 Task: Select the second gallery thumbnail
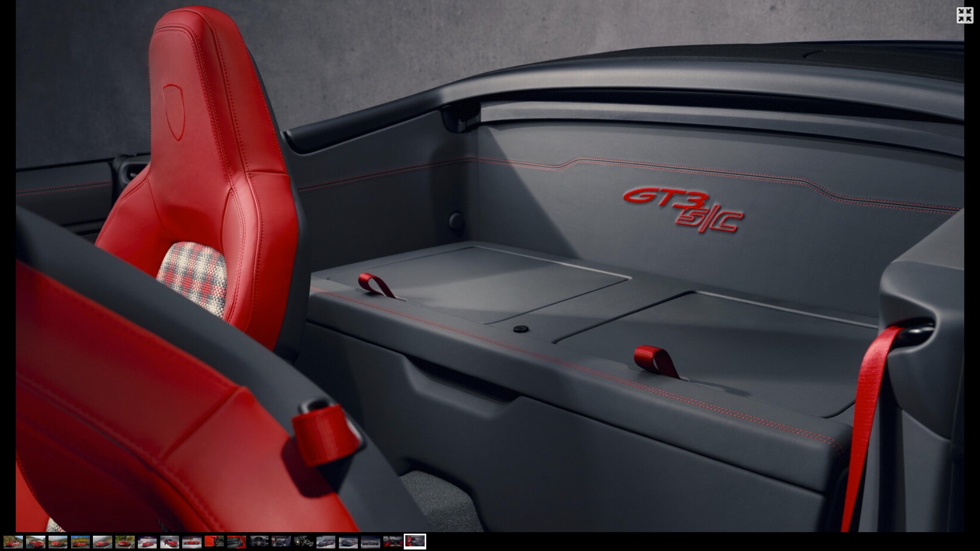pos(36,542)
